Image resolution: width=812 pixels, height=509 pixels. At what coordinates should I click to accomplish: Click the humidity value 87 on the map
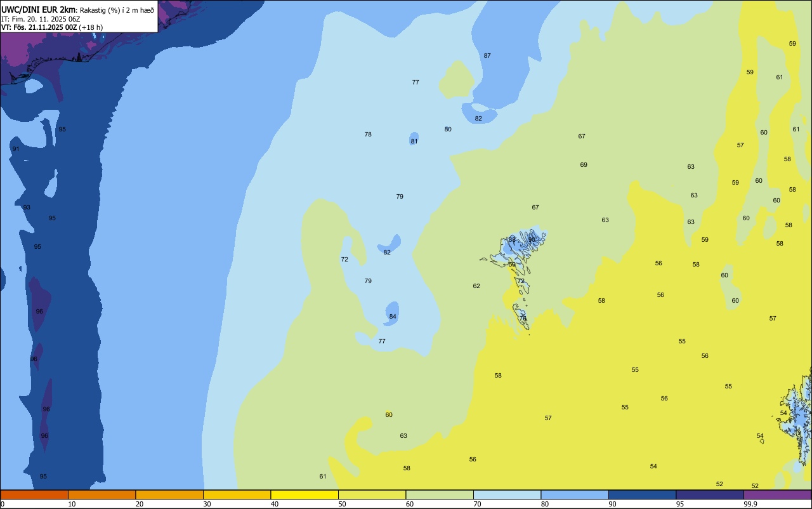pos(487,56)
